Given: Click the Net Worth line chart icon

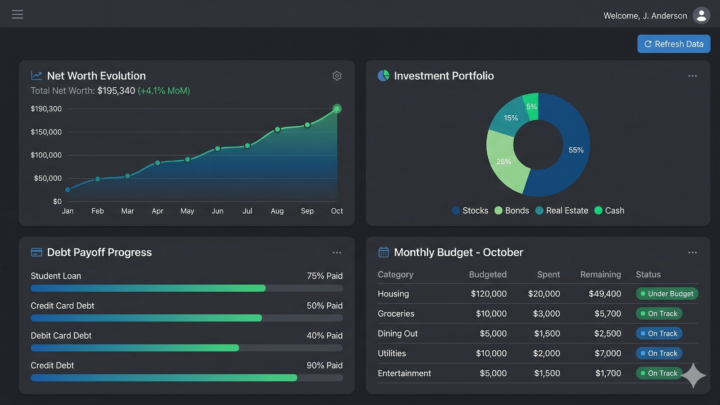Looking at the screenshot, I should click(x=37, y=76).
